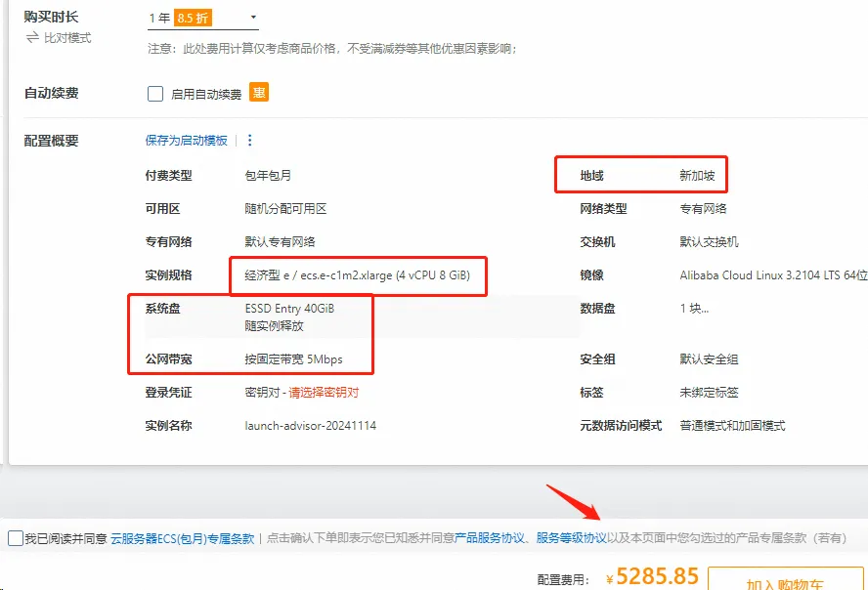The height and width of the screenshot is (590, 868).
Task: Open the three-dot more options menu
Action: (249, 141)
